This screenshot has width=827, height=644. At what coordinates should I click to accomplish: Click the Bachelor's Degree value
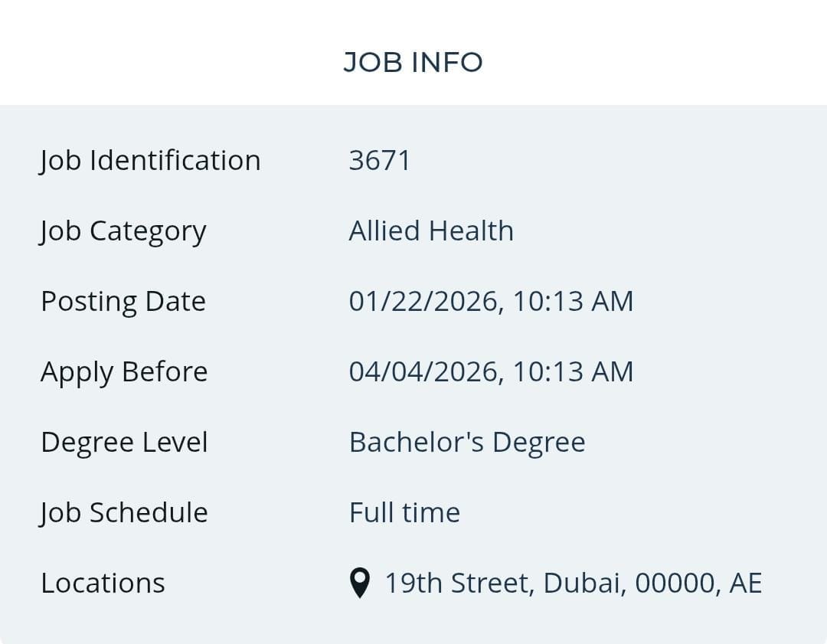(467, 443)
